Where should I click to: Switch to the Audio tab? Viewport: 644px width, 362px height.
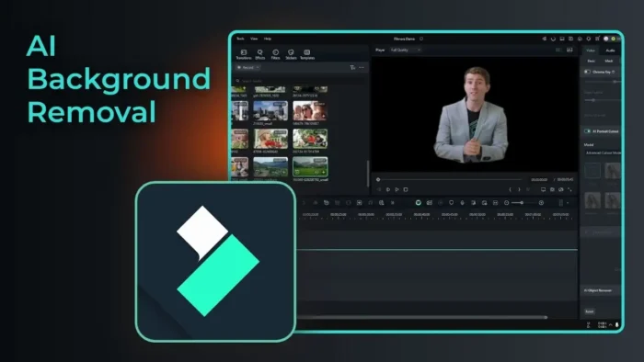pos(610,51)
